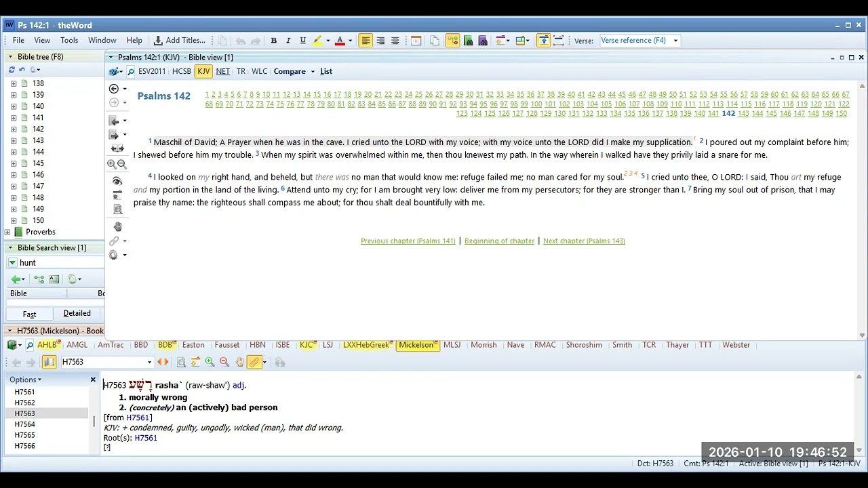The height and width of the screenshot is (488, 868).
Task: Click the Bible view back arrow icon
Action: (114, 89)
